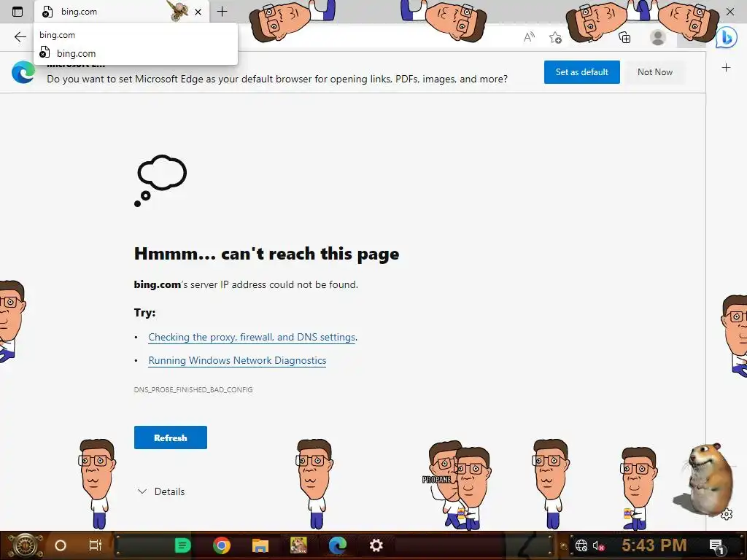This screenshot has width=747, height=560.
Task: Open a new tab with plus button
Action: pos(222,12)
